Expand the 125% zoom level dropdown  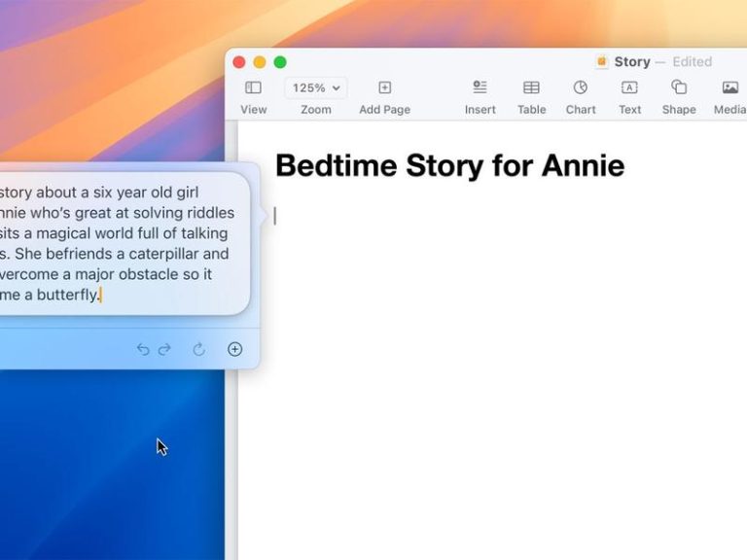point(316,88)
